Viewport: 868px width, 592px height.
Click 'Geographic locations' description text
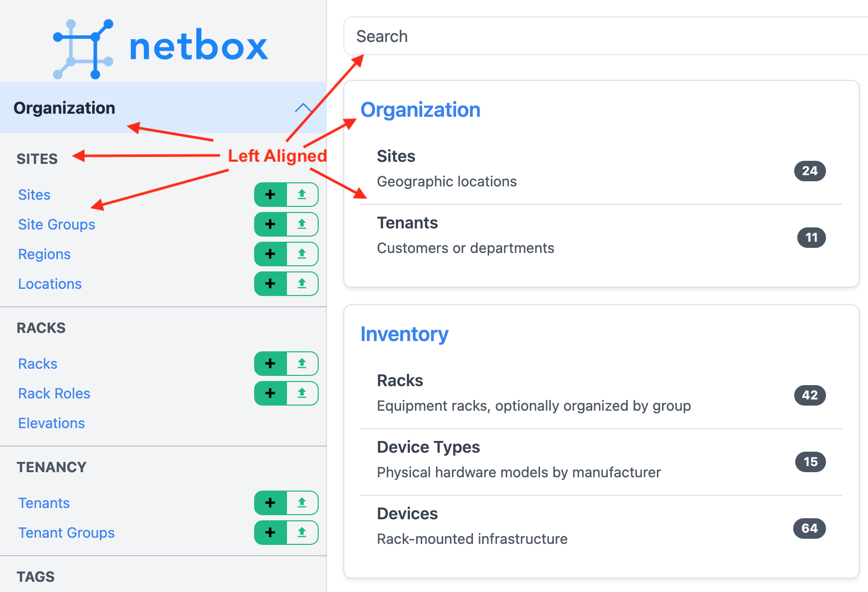tap(447, 181)
